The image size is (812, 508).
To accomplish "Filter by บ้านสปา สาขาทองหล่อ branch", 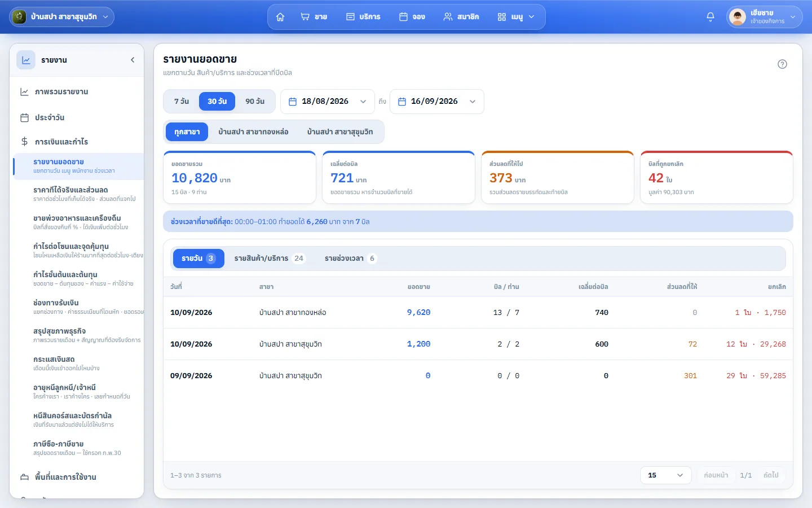I will pyautogui.click(x=253, y=132).
